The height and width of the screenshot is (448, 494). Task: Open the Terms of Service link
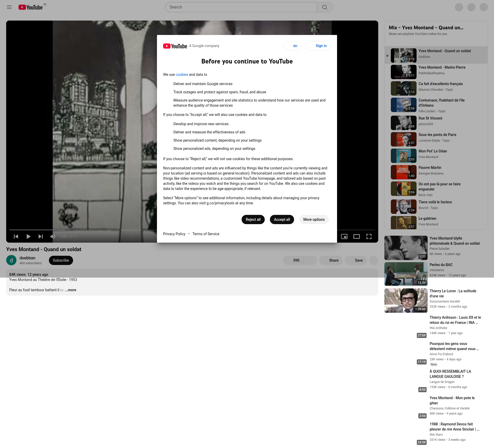[x=206, y=234]
